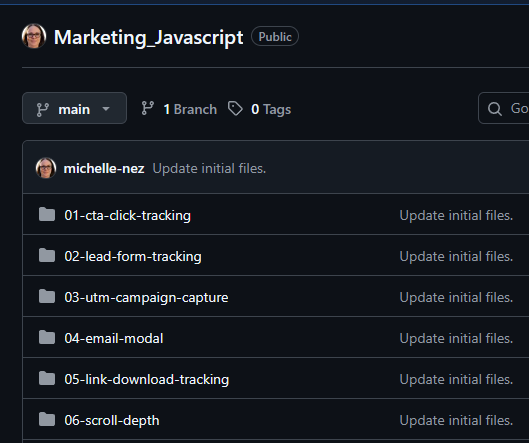Viewport: 529px width, 443px height.
Task: Open the commit message on the 01-cta-click-tracking row
Action: pyautogui.click(x=456, y=215)
